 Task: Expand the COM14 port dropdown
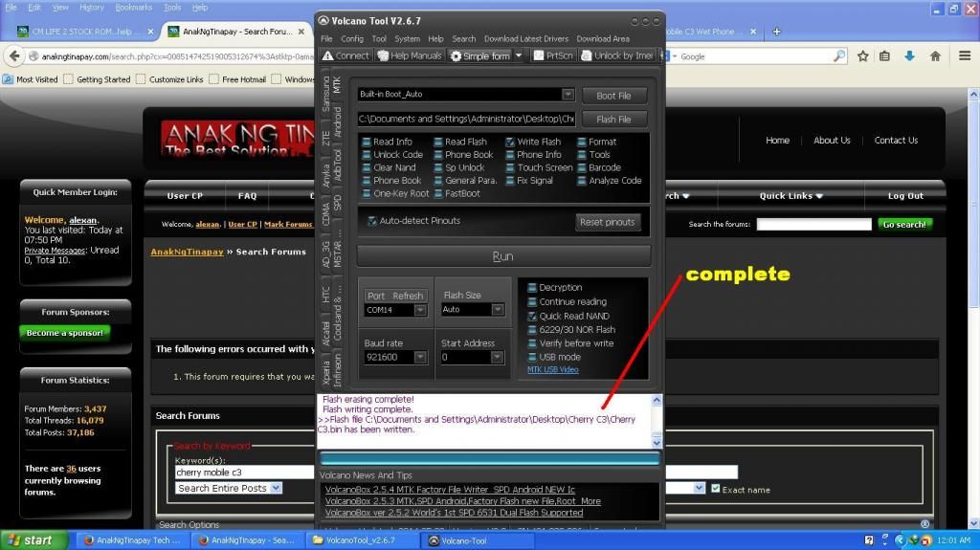419,310
